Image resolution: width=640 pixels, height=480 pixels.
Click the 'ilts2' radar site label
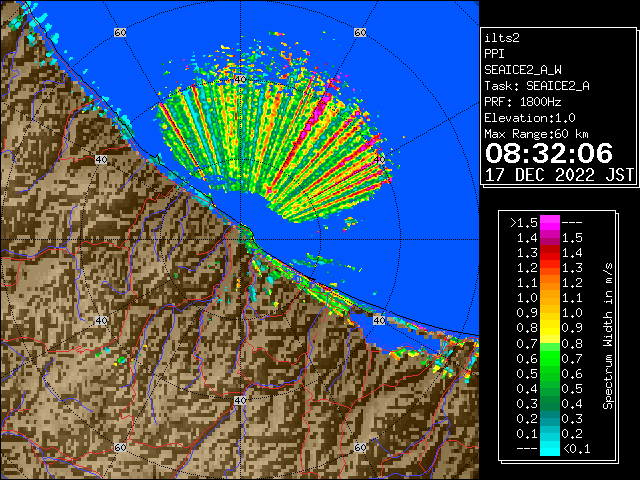502,38
